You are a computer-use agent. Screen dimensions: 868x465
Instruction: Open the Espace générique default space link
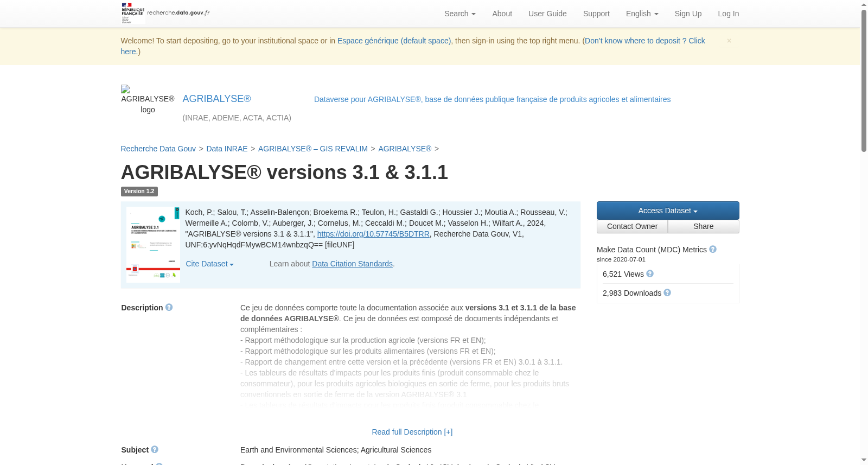click(x=394, y=41)
